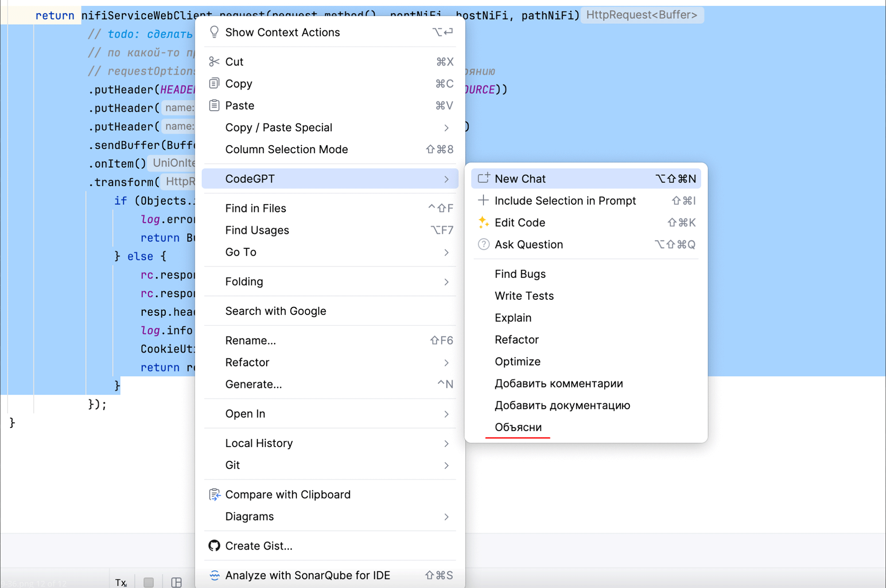The width and height of the screenshot is (886, 588).
Task: Click the sparkle icon beside Edit Code
Action: [x=483, y=222]
